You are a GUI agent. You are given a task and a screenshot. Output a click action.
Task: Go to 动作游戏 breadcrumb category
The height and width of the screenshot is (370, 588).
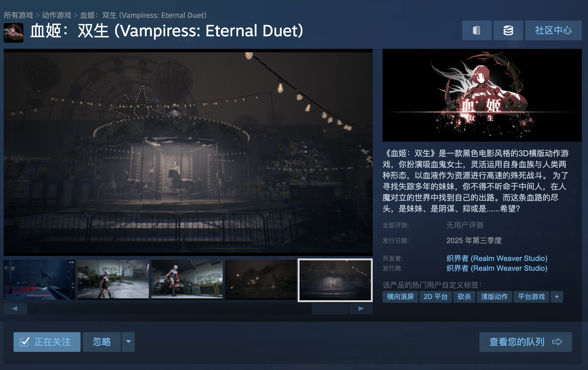pyautogui.click(x=56, y=15)
